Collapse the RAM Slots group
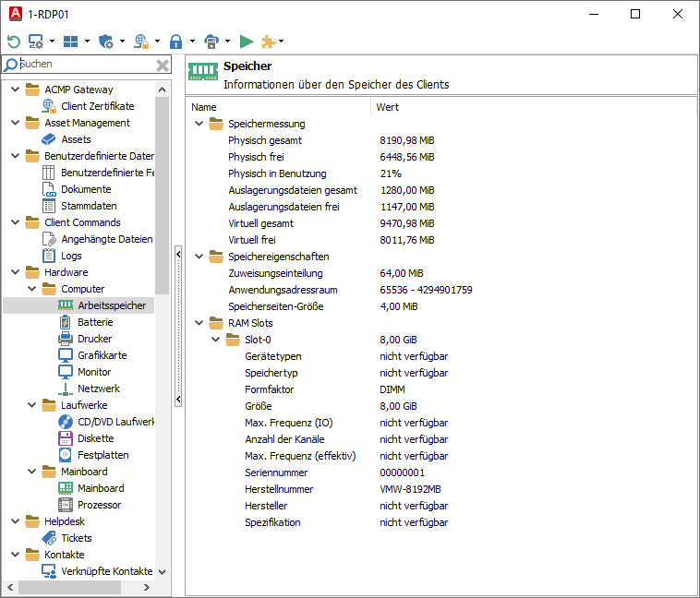This screenshot has height=598, width=700. (199, 323)
